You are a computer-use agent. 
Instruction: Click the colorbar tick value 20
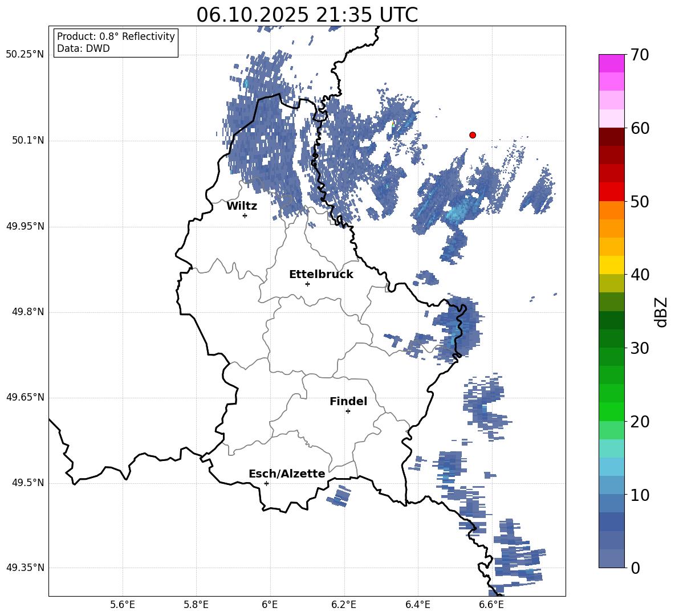[640, 422]
